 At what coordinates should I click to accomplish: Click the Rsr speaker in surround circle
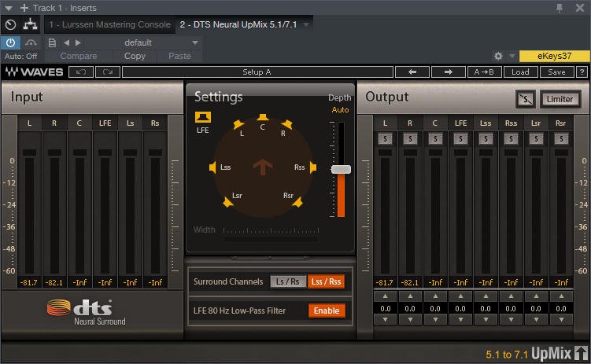297,203
